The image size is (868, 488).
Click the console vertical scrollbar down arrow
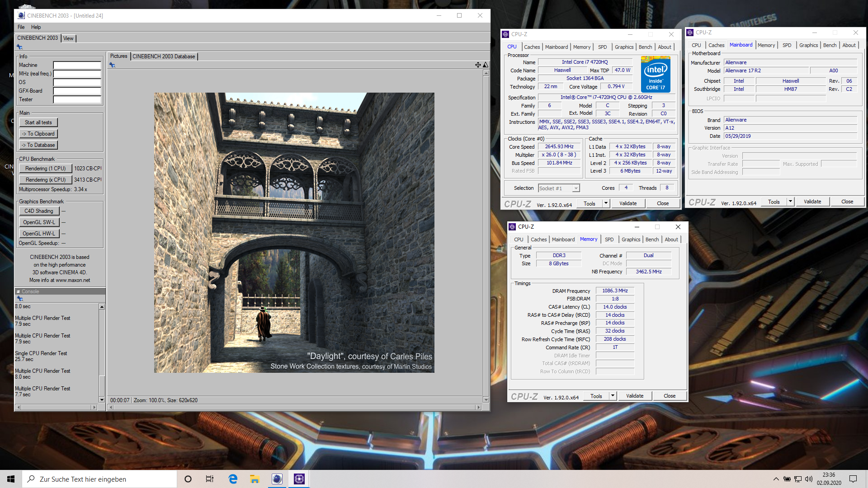102,400
